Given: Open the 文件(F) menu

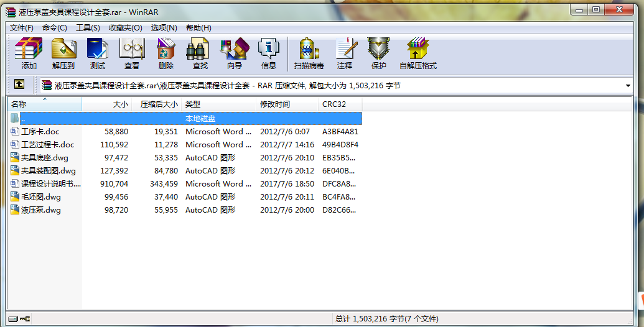Looking at the screenshot, I should pyautogui.click(x=22, y=28).
